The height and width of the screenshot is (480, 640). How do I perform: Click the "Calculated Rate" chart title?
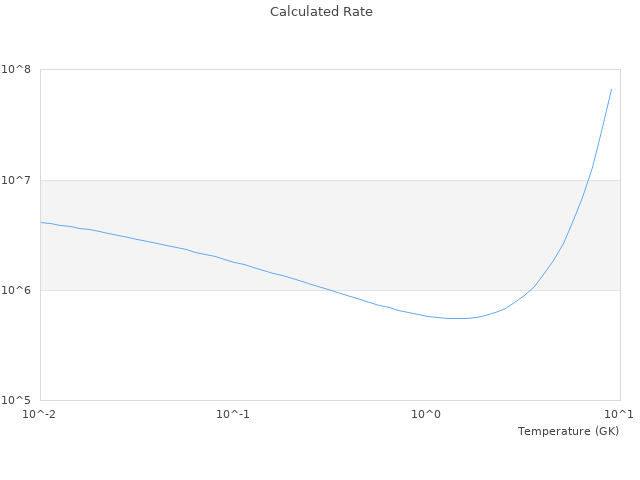[x=321, y=12]
